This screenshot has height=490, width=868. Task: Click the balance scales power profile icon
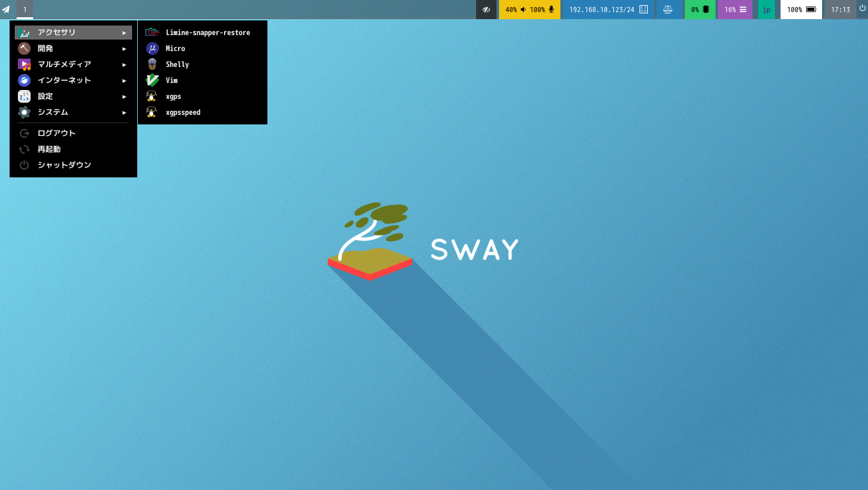tap(668, 10)
